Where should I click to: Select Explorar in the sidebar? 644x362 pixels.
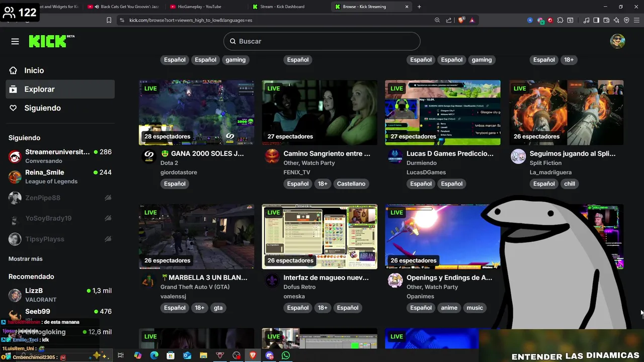tap(60, 89)
